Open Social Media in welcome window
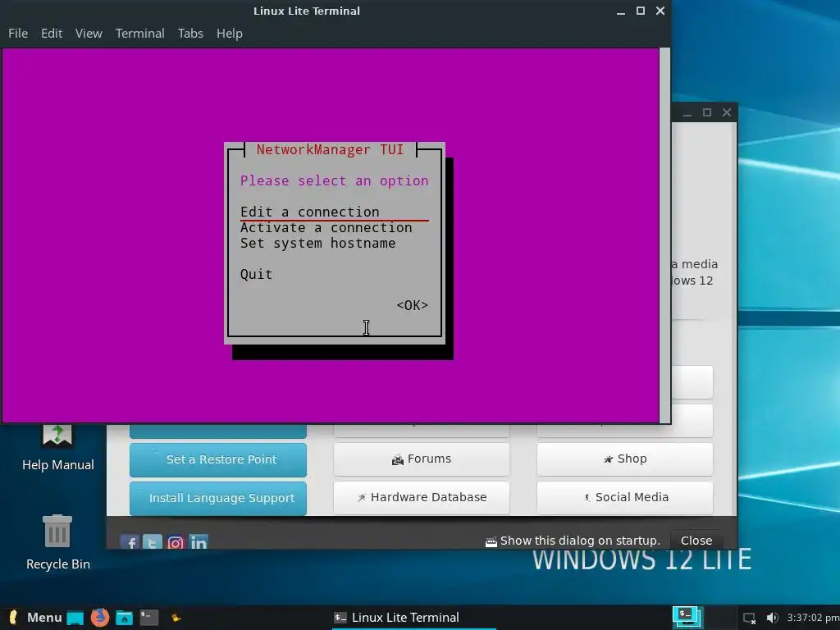 pos(624,498)
